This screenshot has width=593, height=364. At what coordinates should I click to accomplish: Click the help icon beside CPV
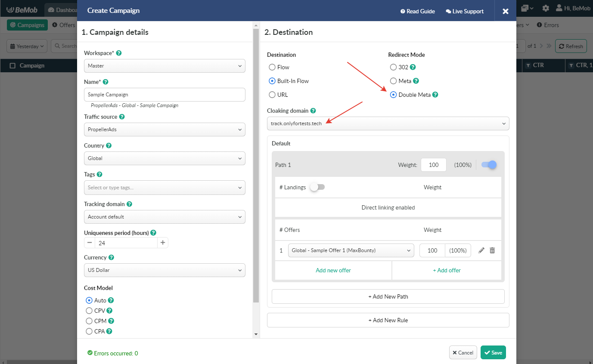coord(109,311)
